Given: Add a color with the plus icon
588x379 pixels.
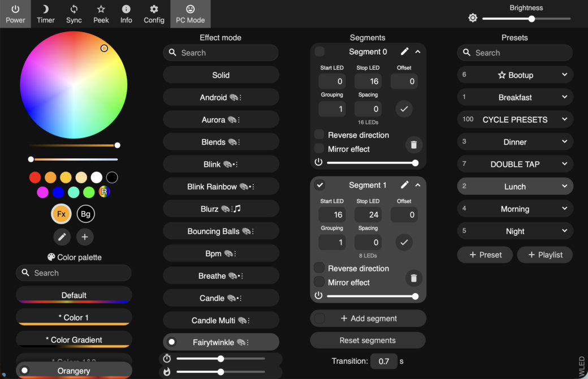Looking at the screenshot, I should (x=85, y=237).
